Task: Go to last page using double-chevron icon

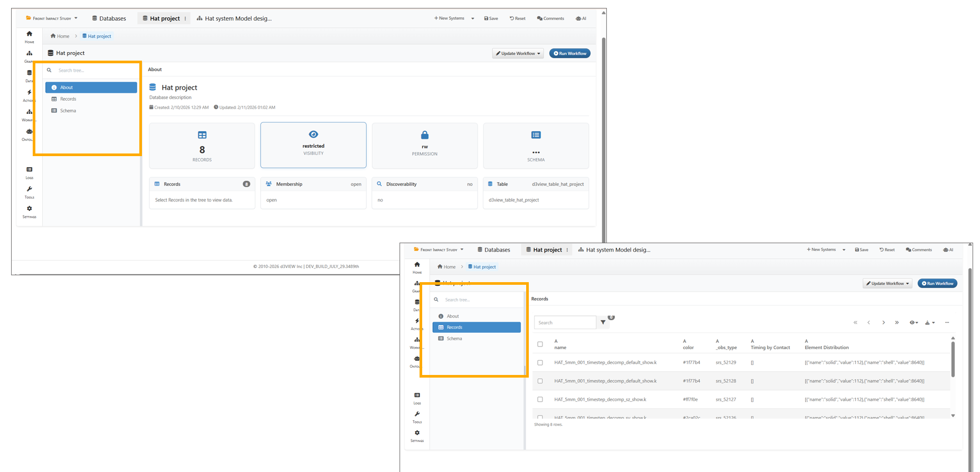Action: [x=897, y=323]
